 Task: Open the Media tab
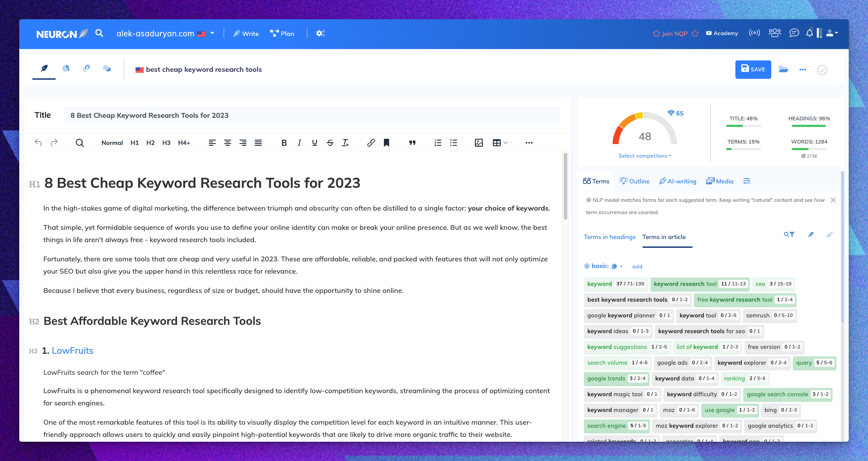720,181
